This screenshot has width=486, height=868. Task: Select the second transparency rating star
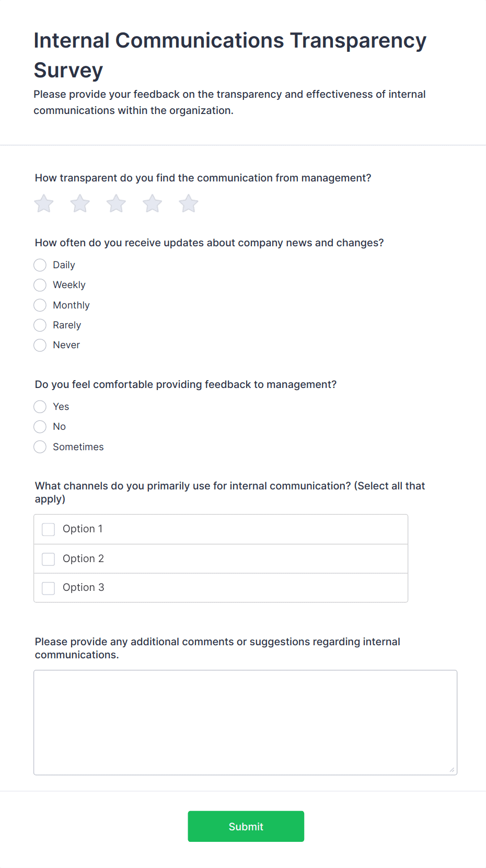point(79,203)
